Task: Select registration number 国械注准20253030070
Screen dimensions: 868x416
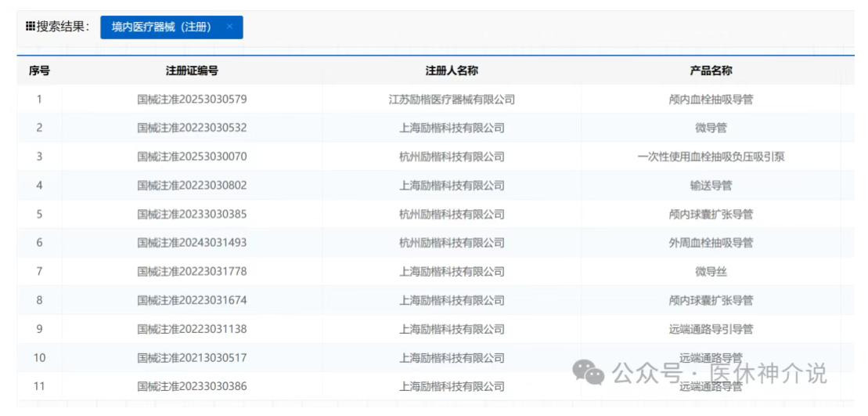Action: (192, 157)
